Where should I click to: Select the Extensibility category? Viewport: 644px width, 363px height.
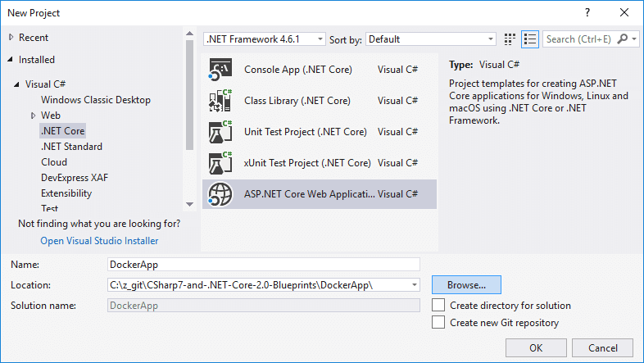[66, 193]
